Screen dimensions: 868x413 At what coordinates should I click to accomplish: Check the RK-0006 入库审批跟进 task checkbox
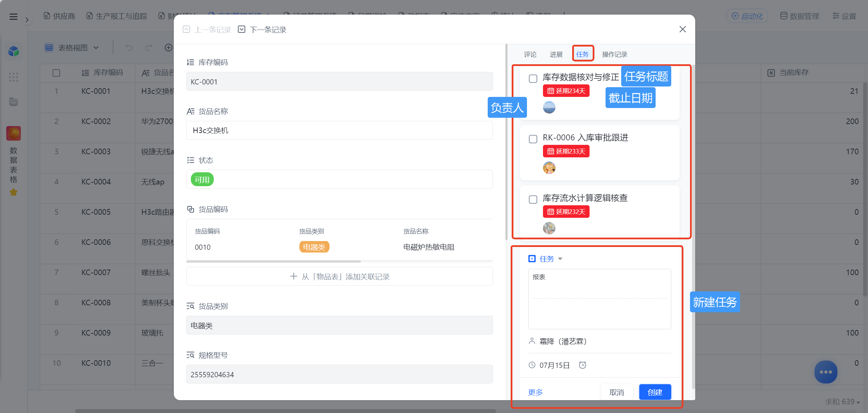tap(533, 139)
